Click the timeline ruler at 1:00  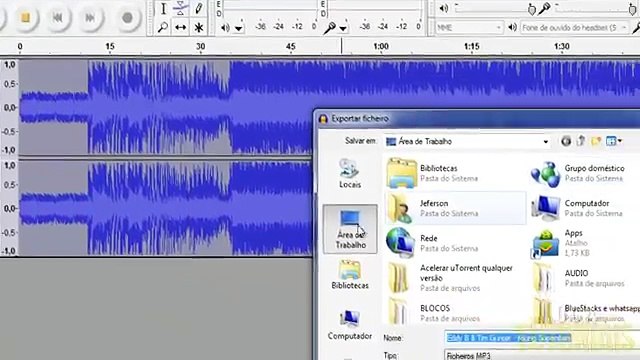380,46
